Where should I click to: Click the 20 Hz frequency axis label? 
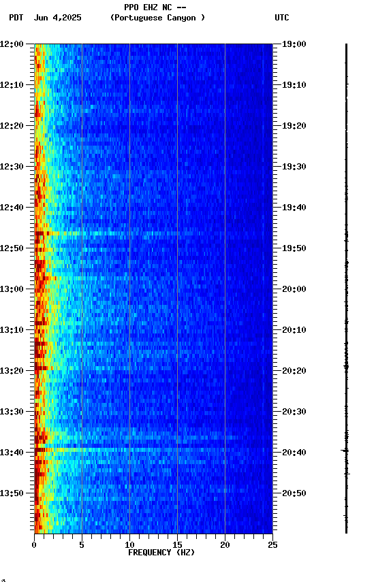point(225,545)
